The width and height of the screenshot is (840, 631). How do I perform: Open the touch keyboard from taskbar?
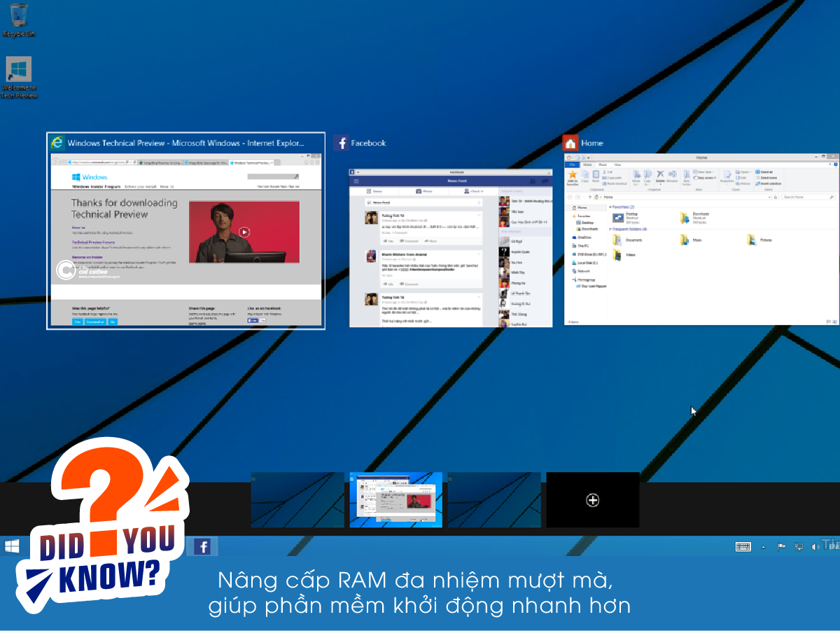[743, 546]
